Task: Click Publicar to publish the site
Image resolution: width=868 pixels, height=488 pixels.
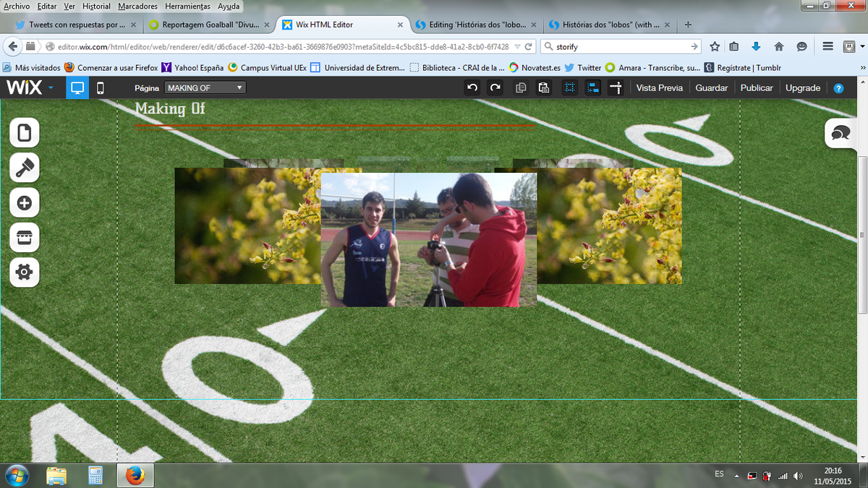Action: pos(757,88)
